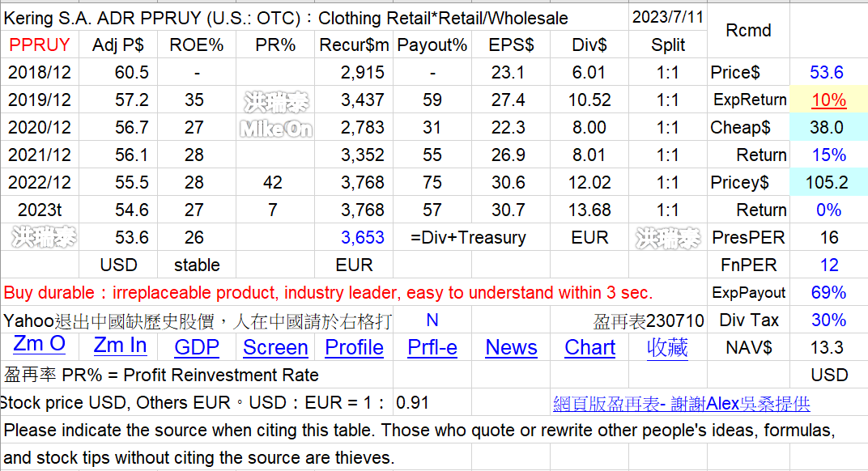Select Div$ value 13.68
Viewport: 868px width, 471px height.
coord(589,210)
